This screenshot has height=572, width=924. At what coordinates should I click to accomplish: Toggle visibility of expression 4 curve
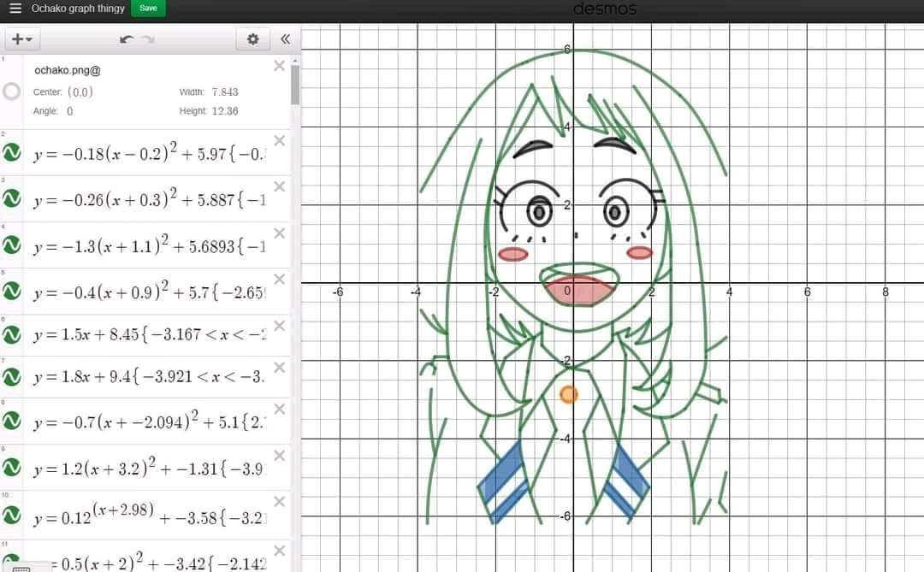click(x=11, y=245)
